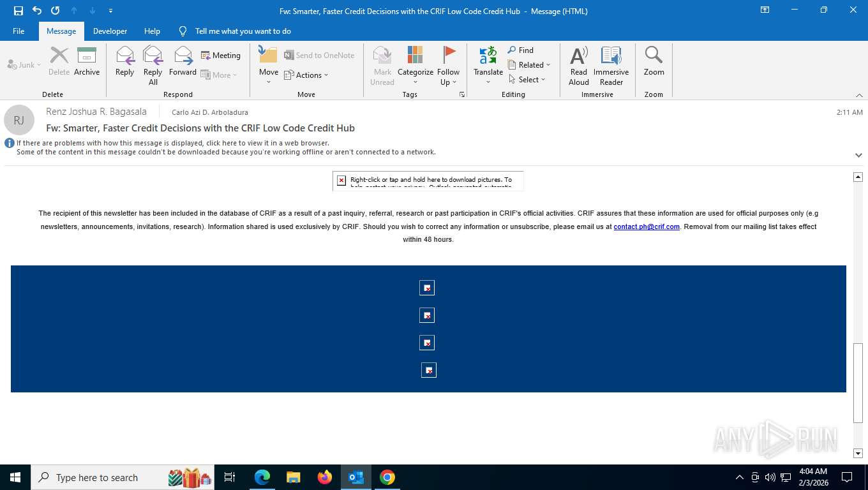Open the Zoom dialog from the ribbon
Viewport: 868px width, 490px height.
[654, 62]
